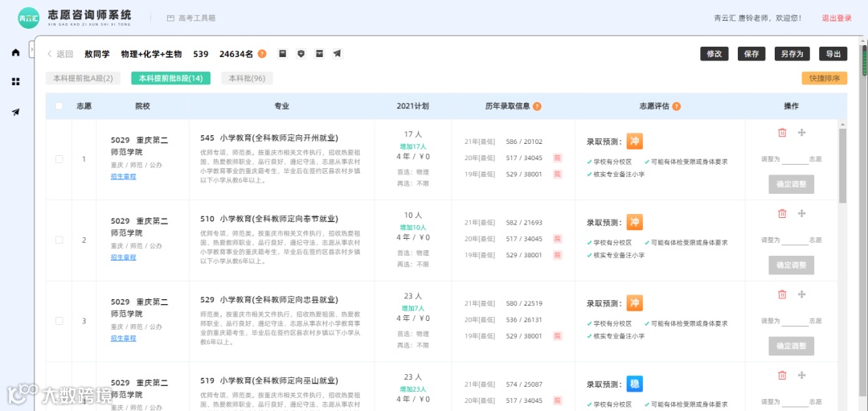This screenshot has height=411, width=868.
Task: Click the help icon beside 历年录取信息
Action: pos(537,106)
